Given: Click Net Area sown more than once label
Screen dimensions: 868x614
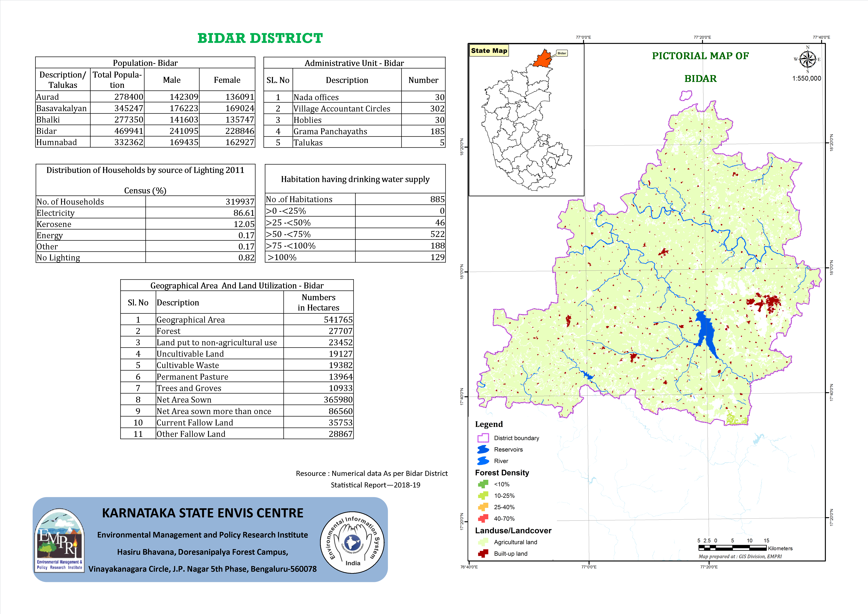Looking at the screenshot, I should [214, 411].
